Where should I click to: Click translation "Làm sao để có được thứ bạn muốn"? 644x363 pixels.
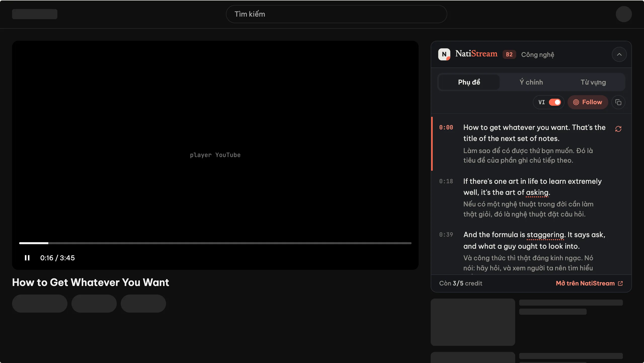coord(528,155)
